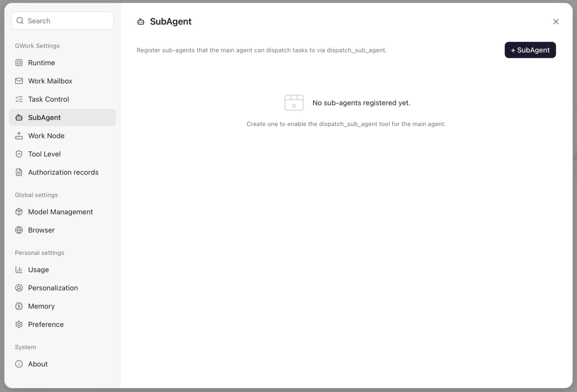Click the robot icon beside the SubAgent title
577x392 pixels.
point(141,21)
